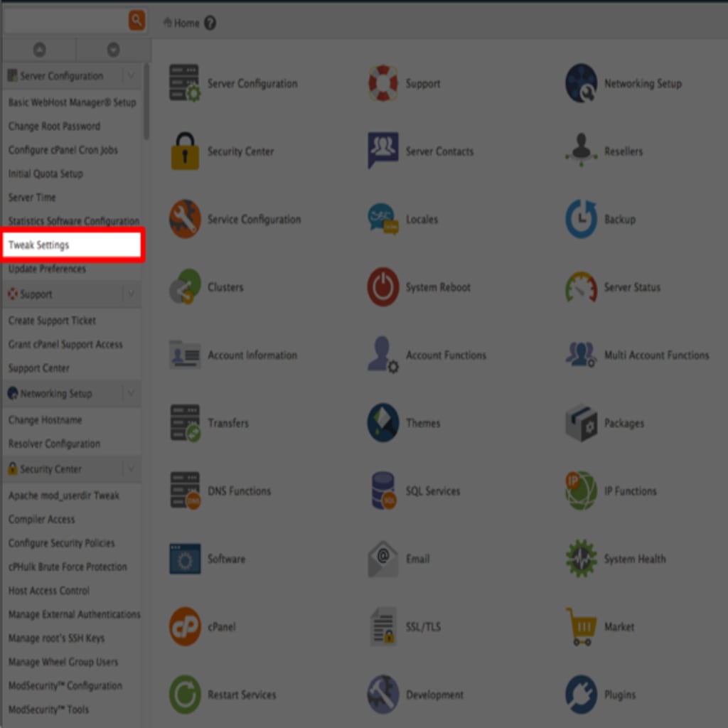
Task: Open Update Preferences sidebar link
Action: pos(47,269)
